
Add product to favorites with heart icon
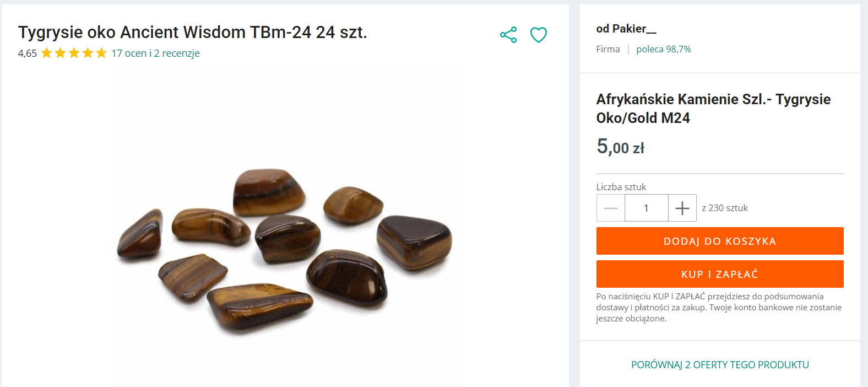(538, 35)
